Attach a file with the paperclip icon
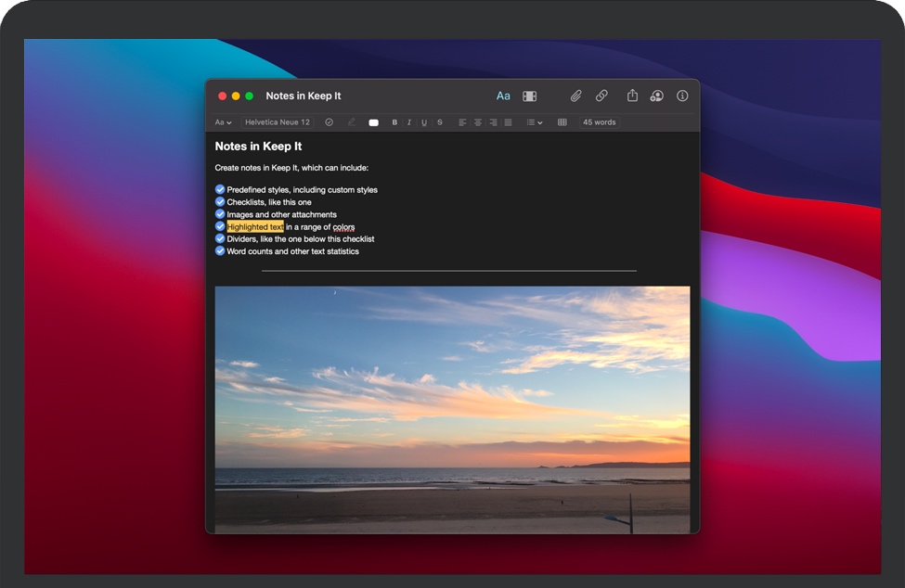The width and height of the screenshot is (905, 588). point(575,96)
